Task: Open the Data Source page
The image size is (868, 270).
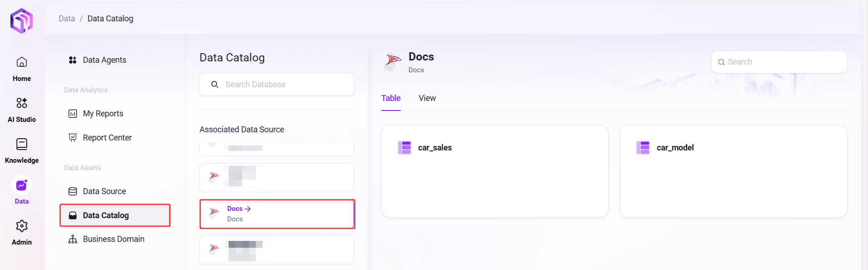Action: 104,191
